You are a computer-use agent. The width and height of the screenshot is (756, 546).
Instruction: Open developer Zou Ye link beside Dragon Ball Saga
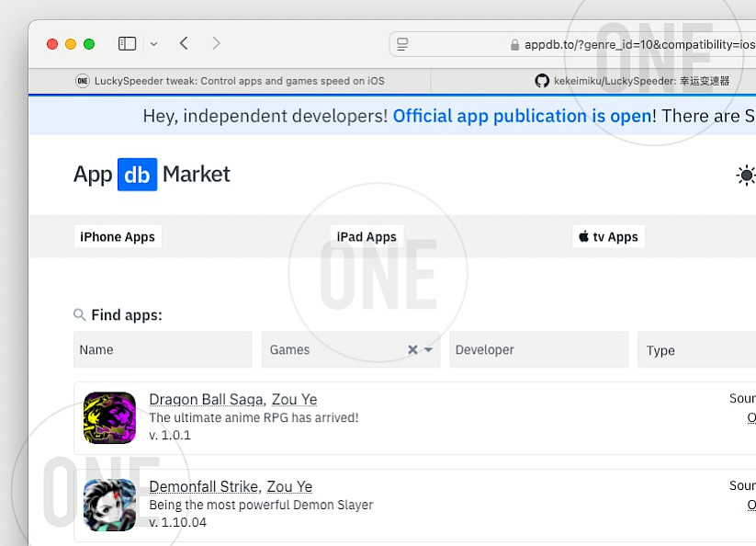(x=294, y=399)
